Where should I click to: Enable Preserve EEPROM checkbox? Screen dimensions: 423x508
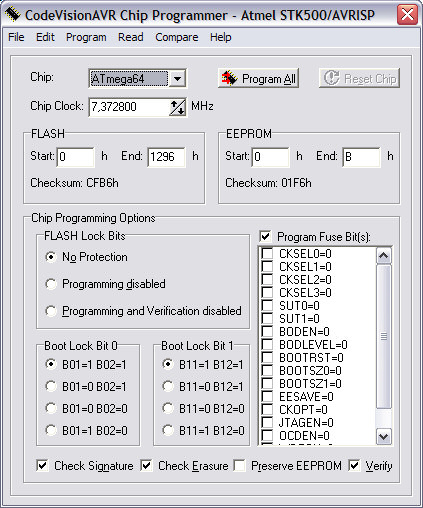(239, 466)
